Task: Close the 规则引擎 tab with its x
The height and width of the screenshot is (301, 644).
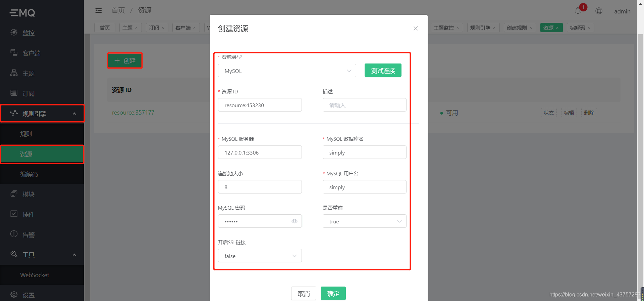Action: pos(494,28)
